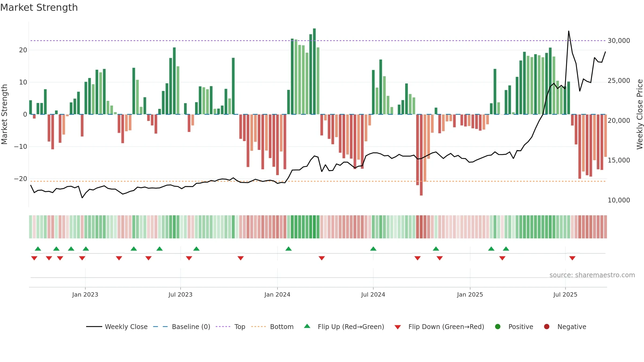Click the flip-up marker just after Jul 2023
Screen dimensions: 644x362
pos(196,249)
